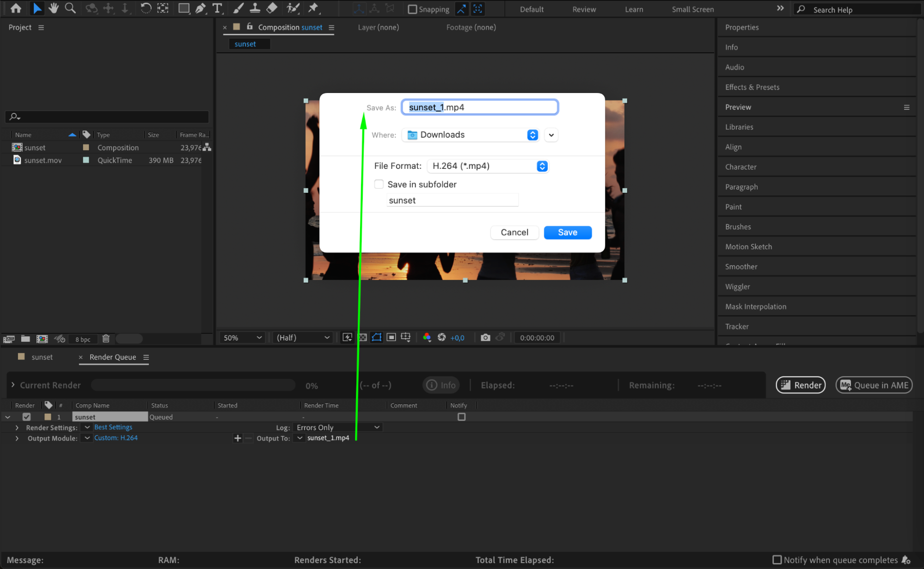Viewport: 924px width, 569px height.
Task: Click Queue in AME button
Action: coord(874,385)
